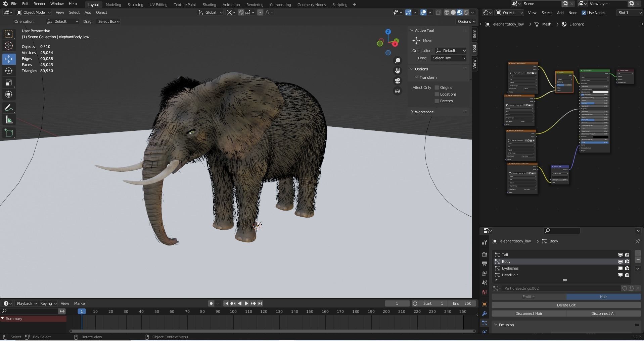Open Orientation Default dropdown in Active Tool panel
The height and width of the screenshot is (341, 644).
(x=451, y=51)
